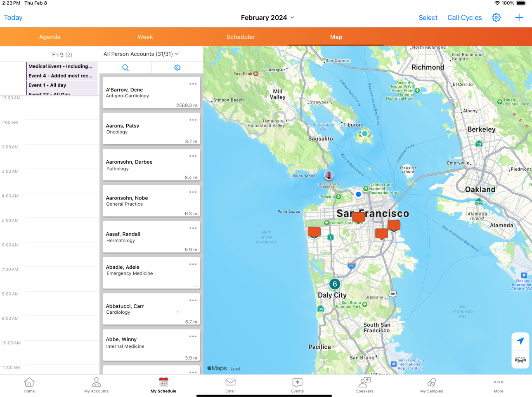Switch to the Agenda tab
Viewport: 532px width, 397px height.
pyautogui.click(x=50, y=37)
